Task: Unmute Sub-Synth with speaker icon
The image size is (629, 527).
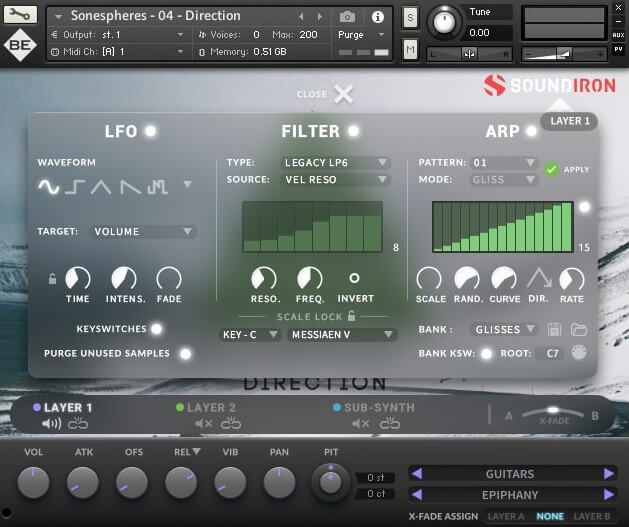Action: coord(361,424)
